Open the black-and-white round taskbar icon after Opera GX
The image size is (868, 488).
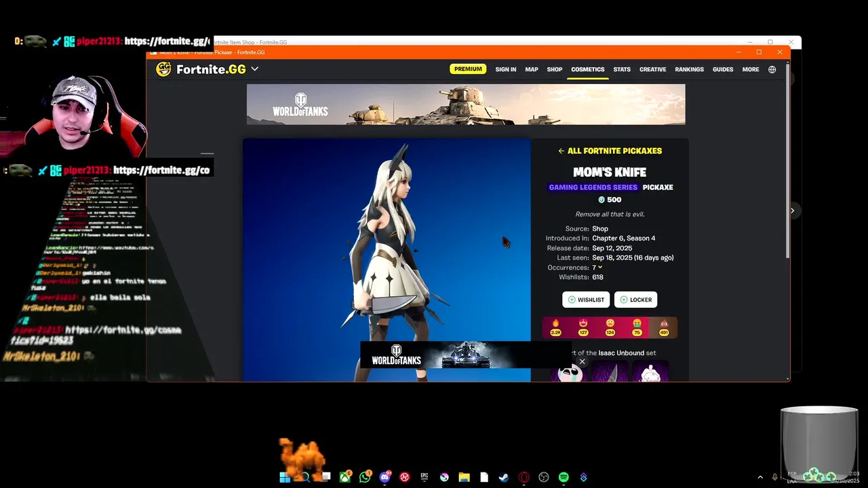[x=544, y=477]
